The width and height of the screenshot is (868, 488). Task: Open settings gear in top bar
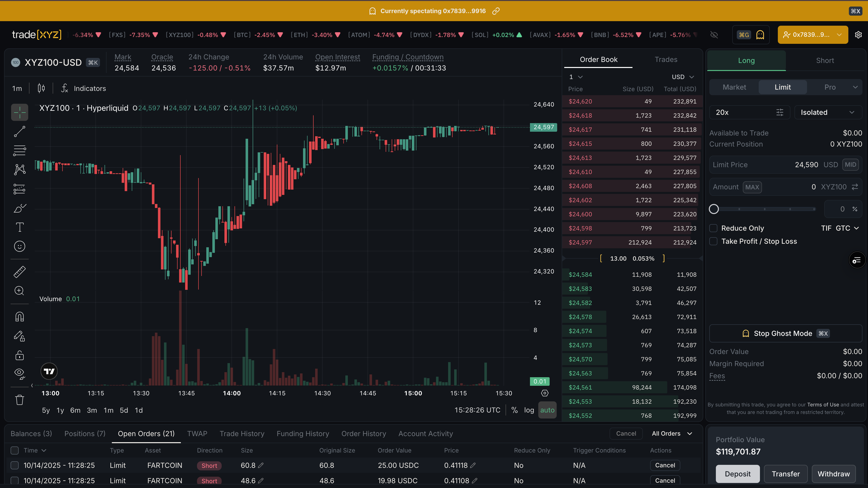pyautogui.click(x=858, y=35)
